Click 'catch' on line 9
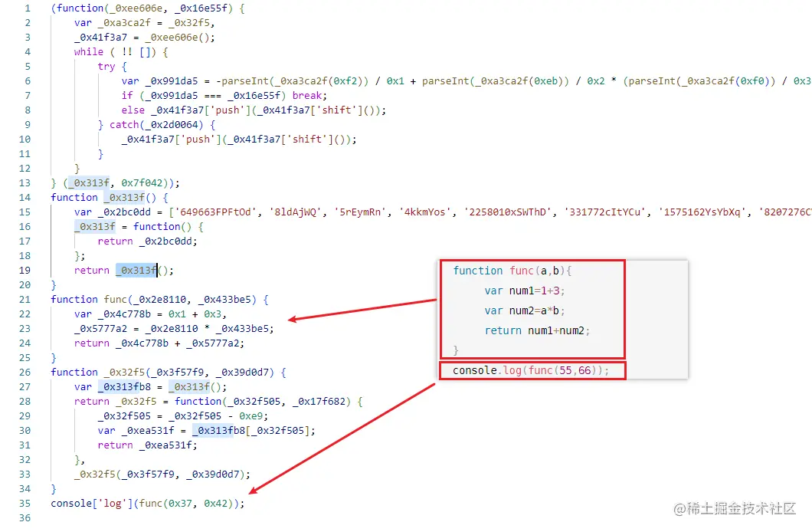Viewport: 812px width, 532px height. [124, 125]
